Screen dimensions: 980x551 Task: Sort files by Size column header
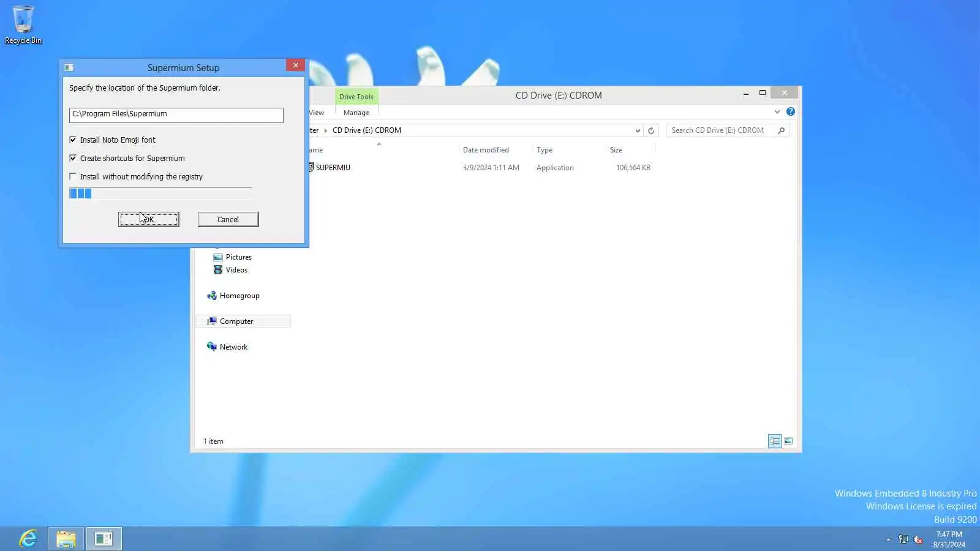tap(616, 150)
